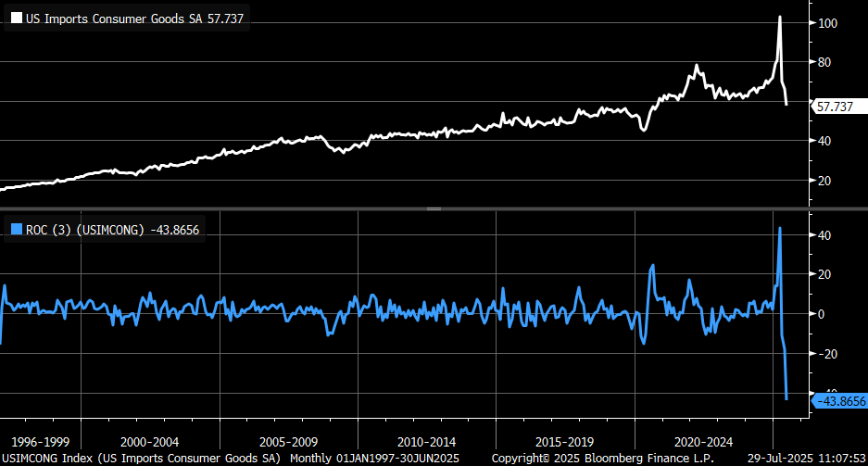The image size is (868, 466).
Task: Click the Copyright 2025 Bloomberg Finance text
Action: 603,459
